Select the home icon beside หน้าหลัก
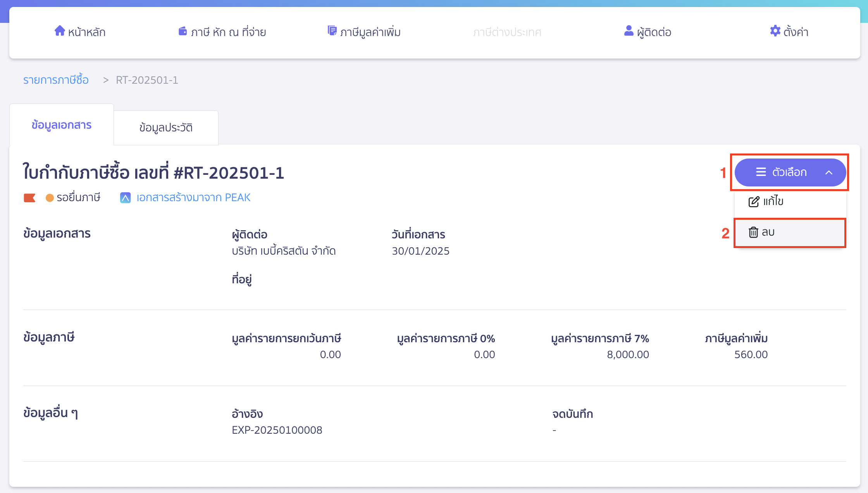Screen dimensions: 868x493 coord(60,31)
